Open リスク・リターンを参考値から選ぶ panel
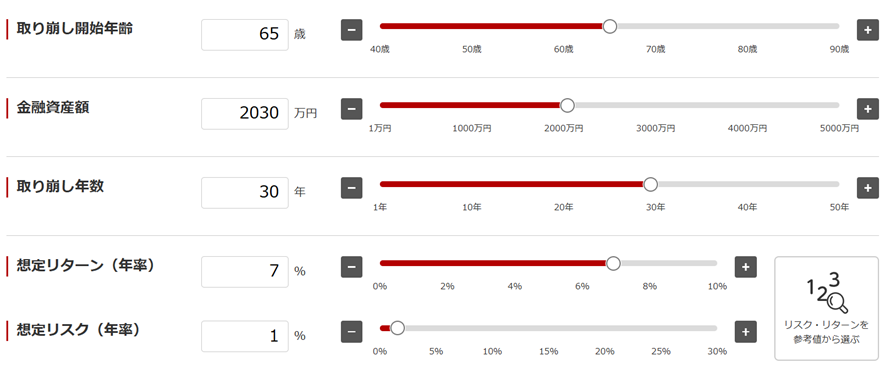Viewport: 886px width, 366px height. pyautogui.click(x=826, y=308)
